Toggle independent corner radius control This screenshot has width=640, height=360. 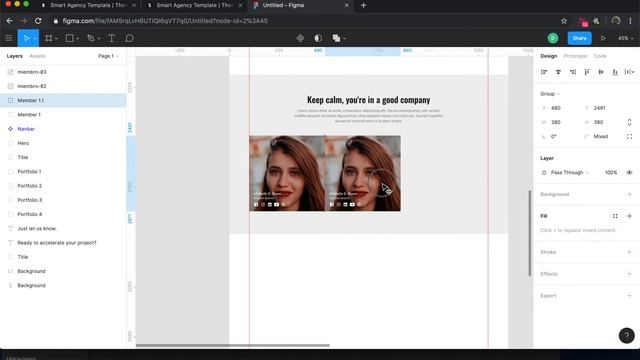coord(629,136)
